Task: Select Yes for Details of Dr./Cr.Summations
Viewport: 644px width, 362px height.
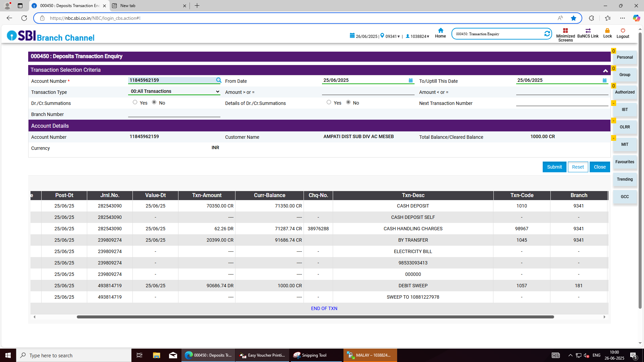Action: 329,102
